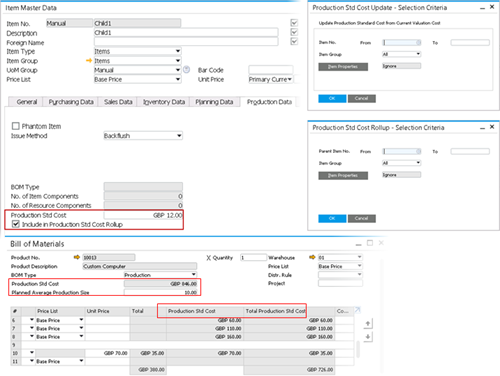Image resolution: width=500 pixels, height=376 pixels.
Task: Click OK in Production Std Cost Rollup window
Action: 332,218
